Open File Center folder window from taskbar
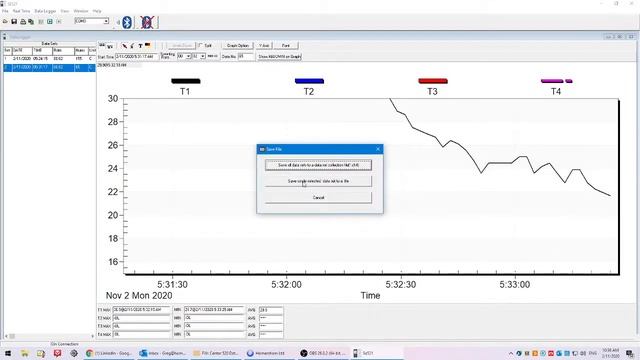 click(x=216, y=353)
